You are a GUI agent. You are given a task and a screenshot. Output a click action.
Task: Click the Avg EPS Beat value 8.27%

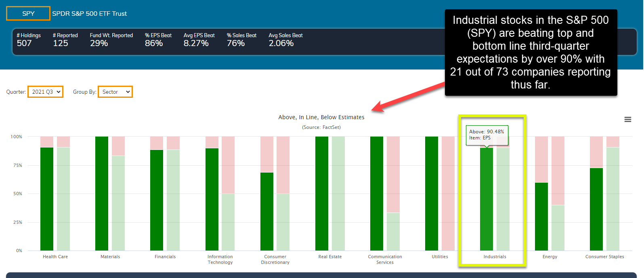pos(196,43)
